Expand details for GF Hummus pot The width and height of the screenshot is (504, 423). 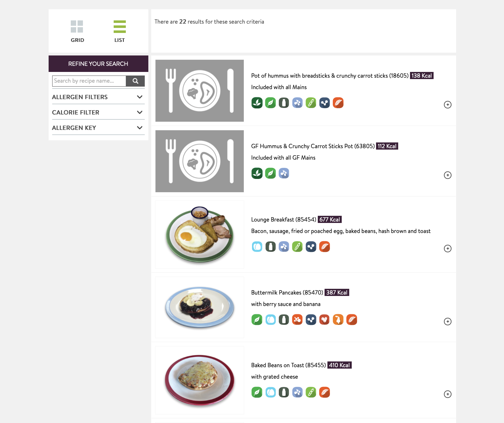(x=448, y=175)
